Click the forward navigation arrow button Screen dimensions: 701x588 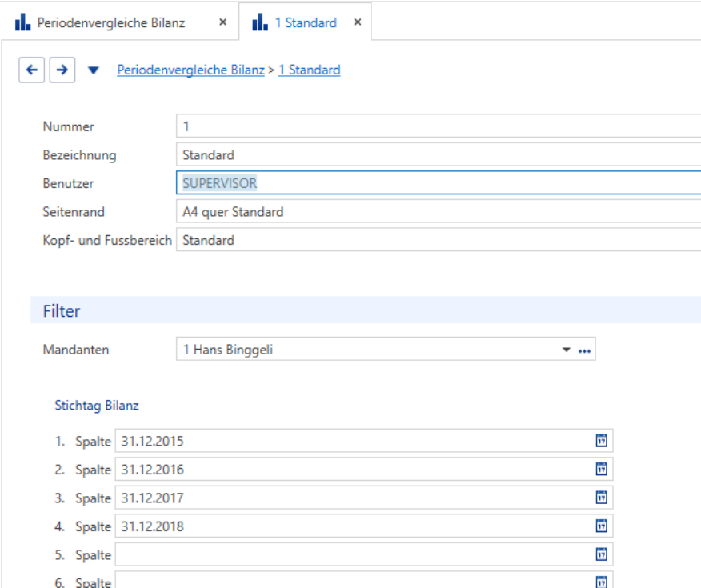[x=62, y=70]
